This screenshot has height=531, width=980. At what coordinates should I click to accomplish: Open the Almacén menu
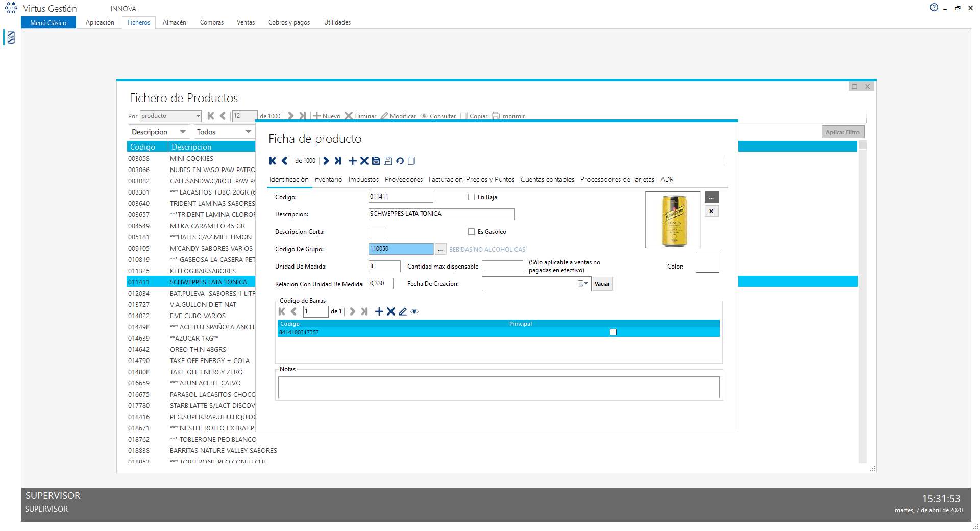174,22
